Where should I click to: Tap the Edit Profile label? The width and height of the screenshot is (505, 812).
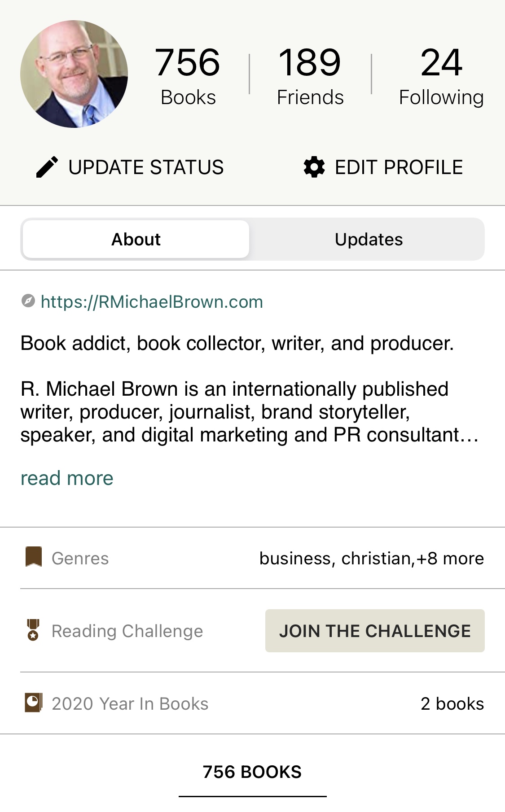tap(399, 167)
